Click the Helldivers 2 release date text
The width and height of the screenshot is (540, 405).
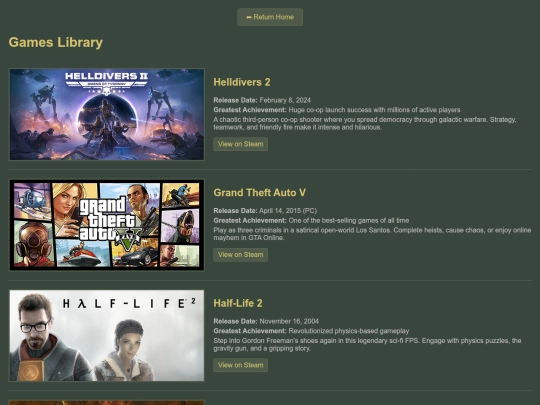click(262, 100)
